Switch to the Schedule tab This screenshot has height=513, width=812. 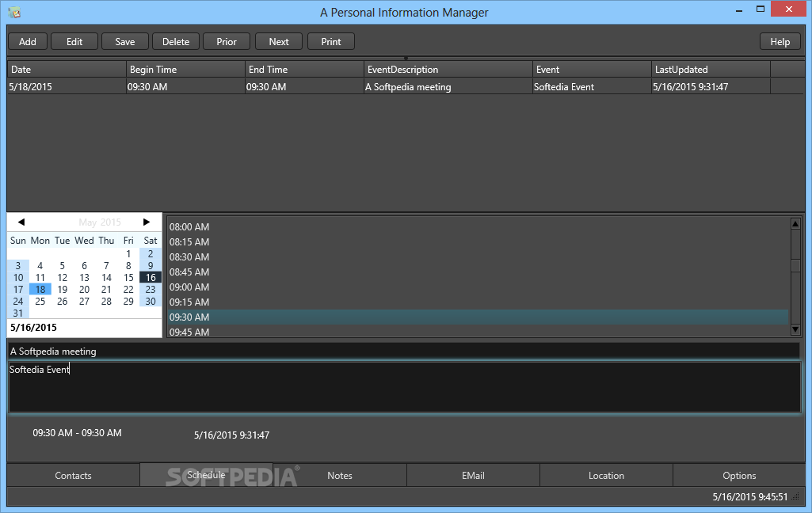[206, 475]
